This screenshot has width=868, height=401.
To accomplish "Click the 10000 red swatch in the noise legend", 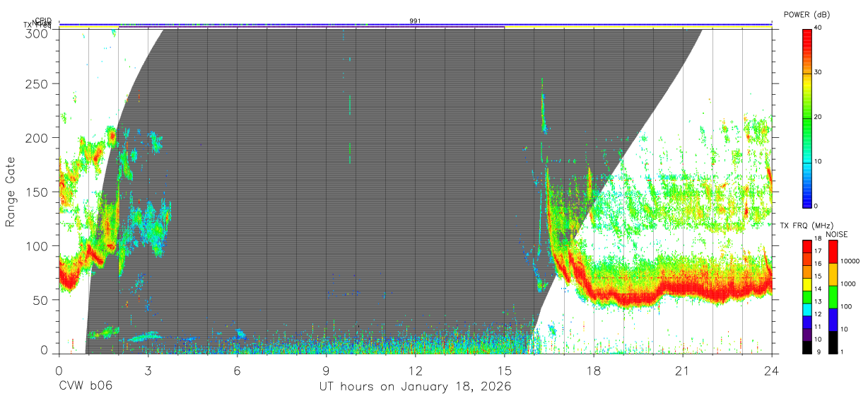I will point(833,252).
